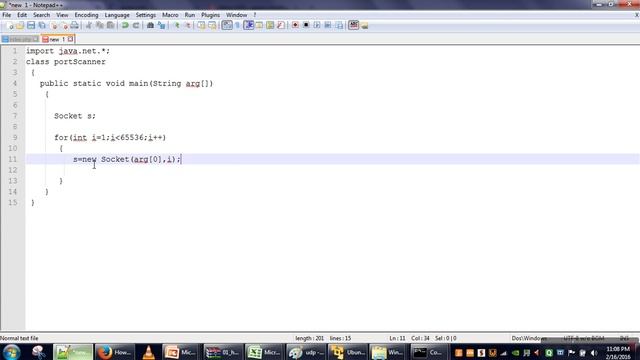
Task: Cut selection using the scissors icon
Action: pyautogui.click(x=89, y=25)
